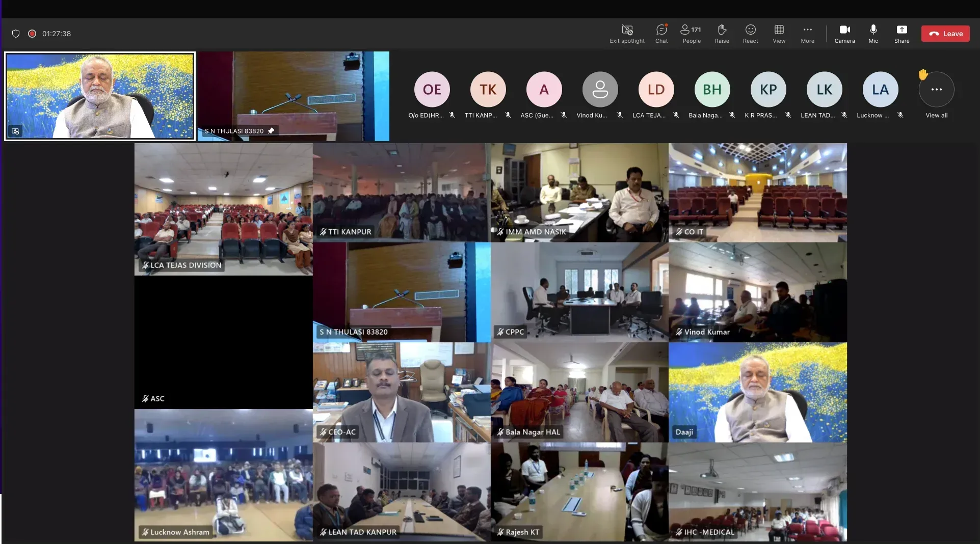Select the IMM AMD NASIK video tile

point(579,193)
